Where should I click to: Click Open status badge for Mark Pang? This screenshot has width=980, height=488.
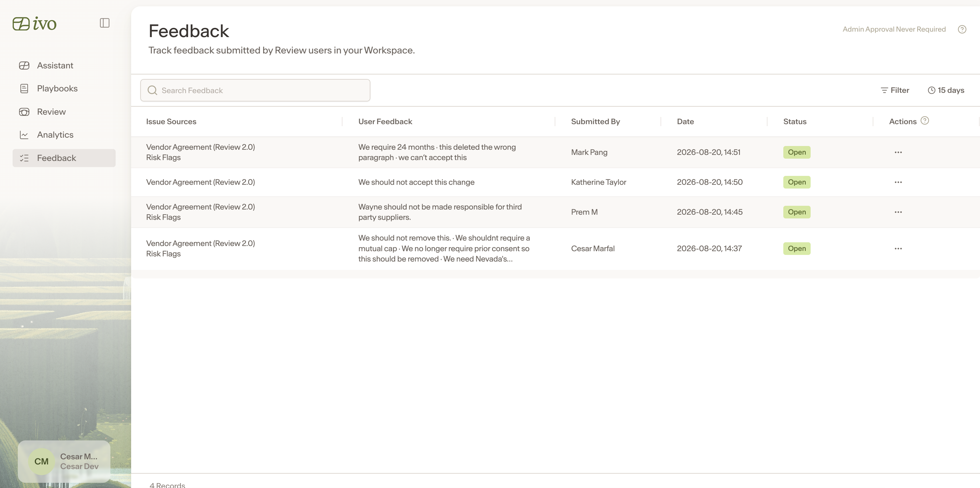coord(797,152)
